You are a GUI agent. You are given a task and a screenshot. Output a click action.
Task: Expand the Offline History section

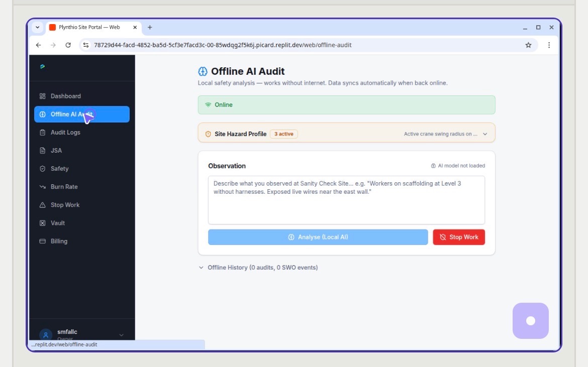pos(258,268)
